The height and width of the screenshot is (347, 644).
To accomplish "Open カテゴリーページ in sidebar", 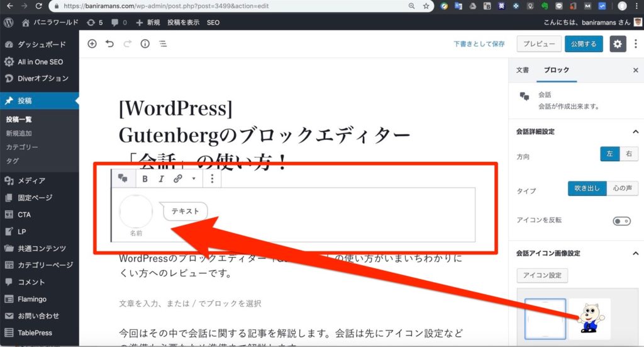I will [40, 265].
